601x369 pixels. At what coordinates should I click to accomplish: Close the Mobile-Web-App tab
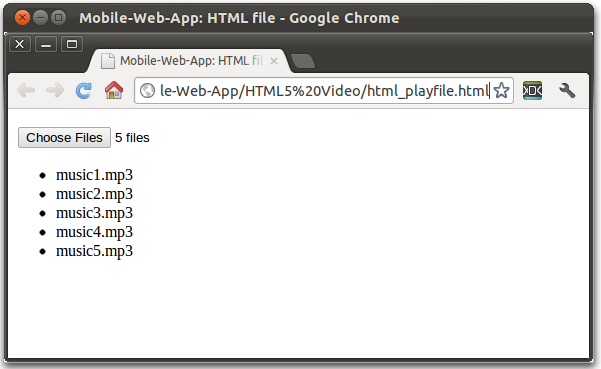(x=274, y=61)
